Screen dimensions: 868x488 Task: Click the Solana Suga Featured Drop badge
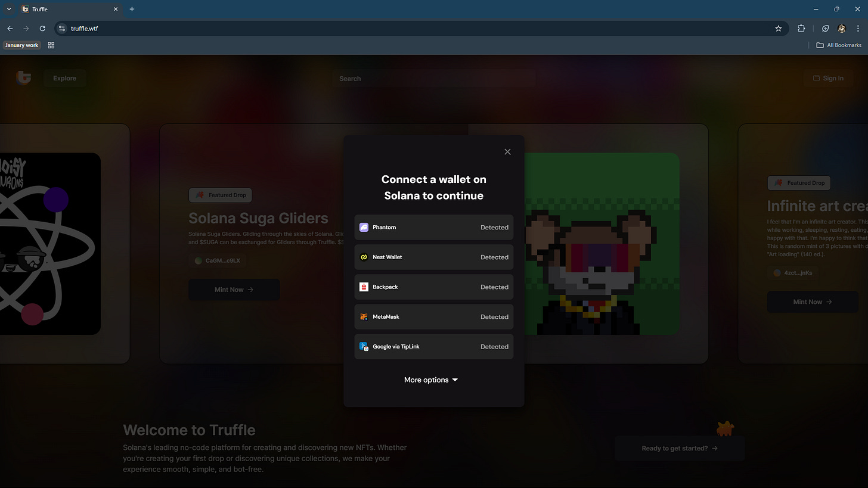tap(221, 195)
